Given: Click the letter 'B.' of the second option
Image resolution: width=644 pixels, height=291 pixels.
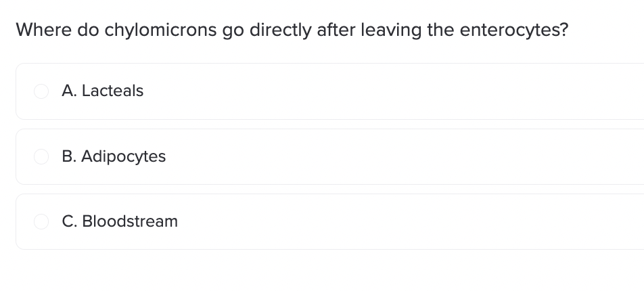Looking at the screenshot, I should (x=69, y=156).
